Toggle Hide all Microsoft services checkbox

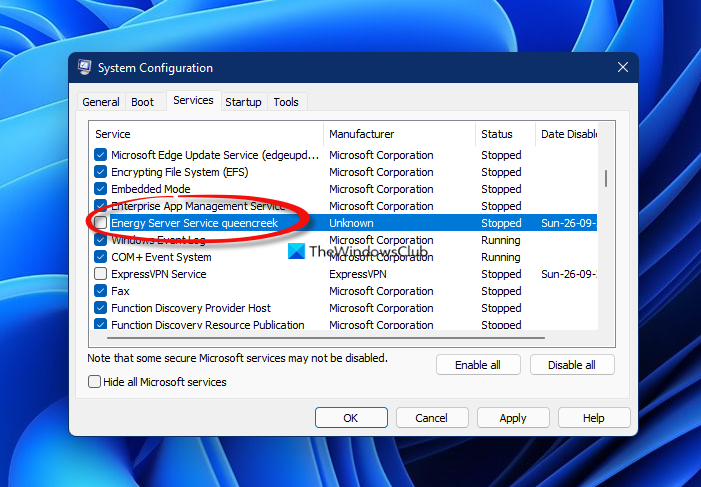[x=94, y=381]
